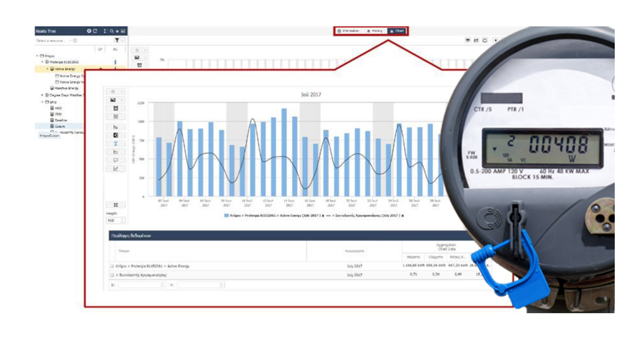
Task: Switch to the Information tab
Action: point(348,31)
